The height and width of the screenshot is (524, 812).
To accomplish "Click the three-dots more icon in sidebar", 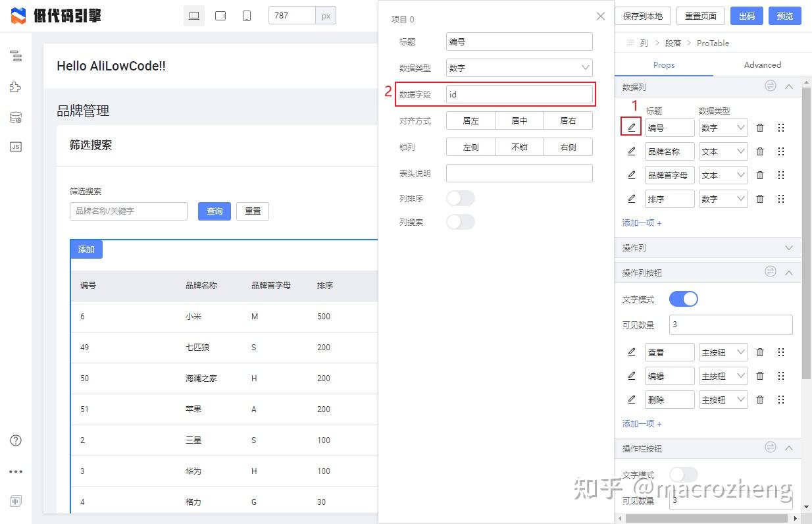I will point(16,471).
